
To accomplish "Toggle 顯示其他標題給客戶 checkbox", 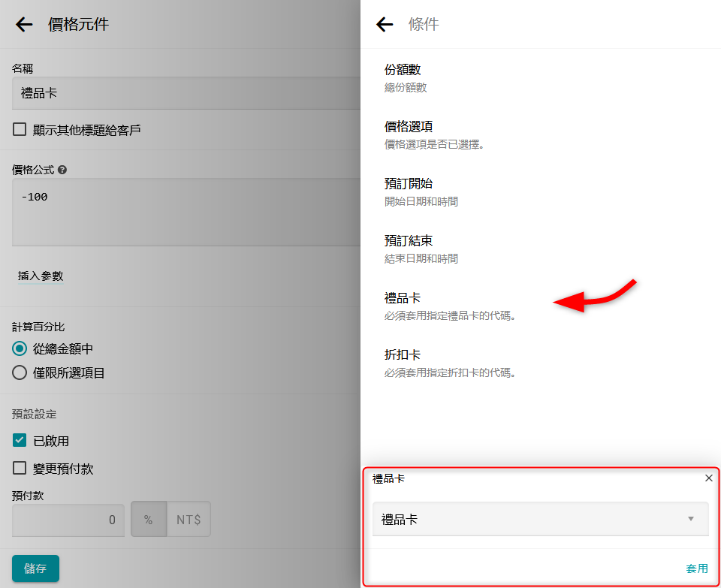I will pos(20,130).
